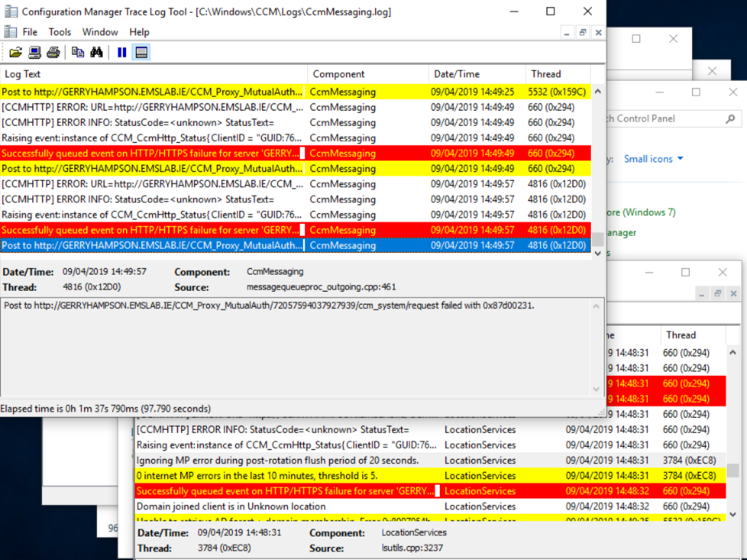Viewport: 747px width, 560px height.
Task: Click the background log window scroll down arrow
Action: (732, 514)
